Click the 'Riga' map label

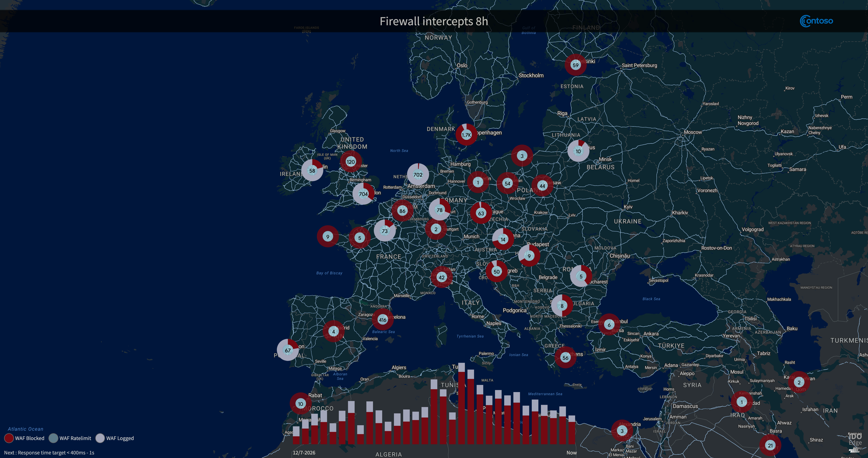[x=562, y=114]
